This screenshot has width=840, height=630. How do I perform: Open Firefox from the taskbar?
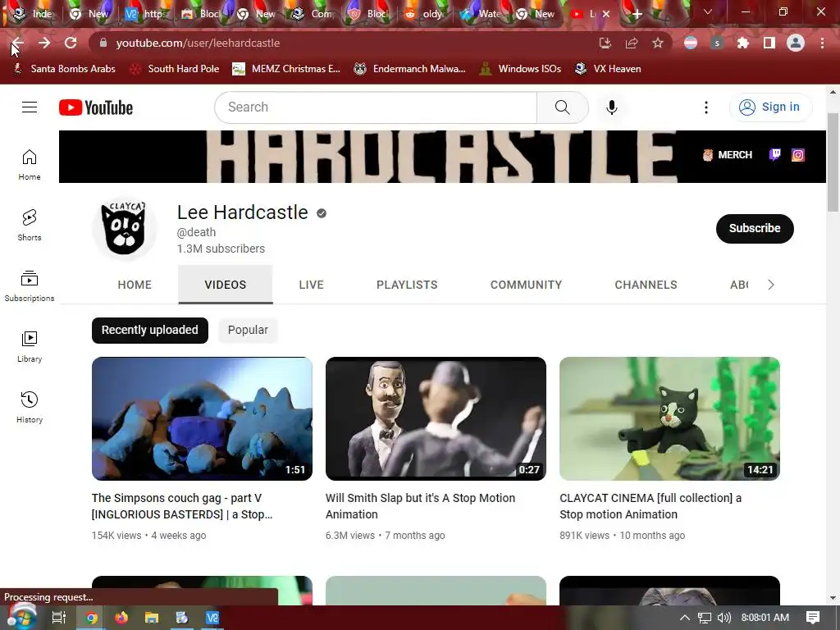[121, 618]
